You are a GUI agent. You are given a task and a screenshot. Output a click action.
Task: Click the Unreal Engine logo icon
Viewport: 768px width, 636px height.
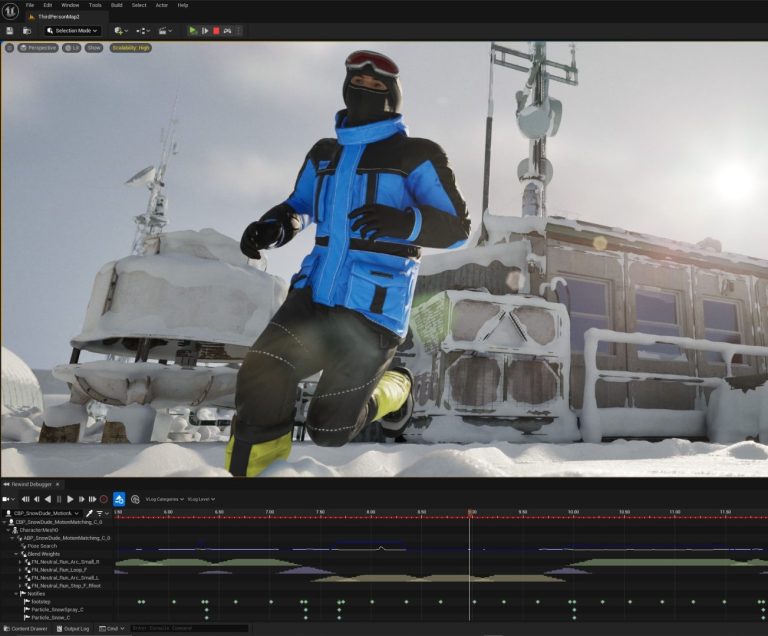coord(10,11)
